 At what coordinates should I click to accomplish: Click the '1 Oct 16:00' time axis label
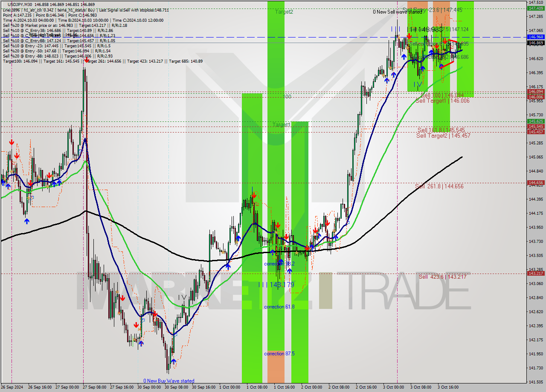284,387
